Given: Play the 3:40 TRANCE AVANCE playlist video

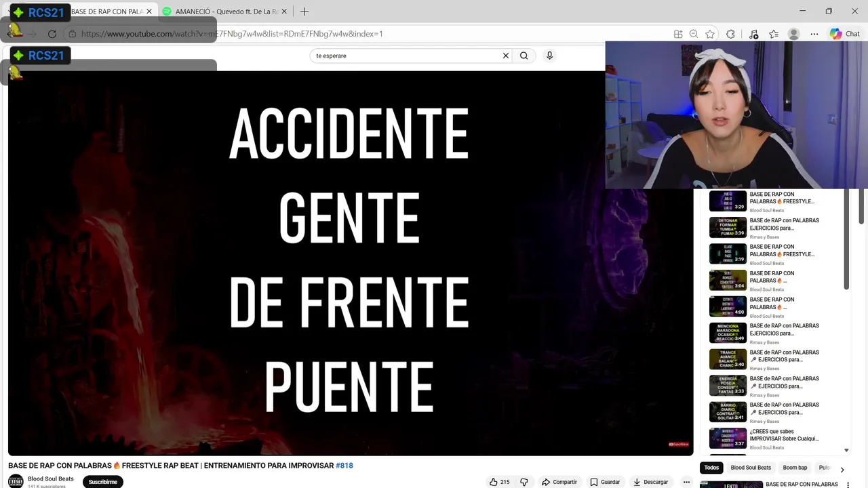Looking at the screenshot, I should coord(728,359).
